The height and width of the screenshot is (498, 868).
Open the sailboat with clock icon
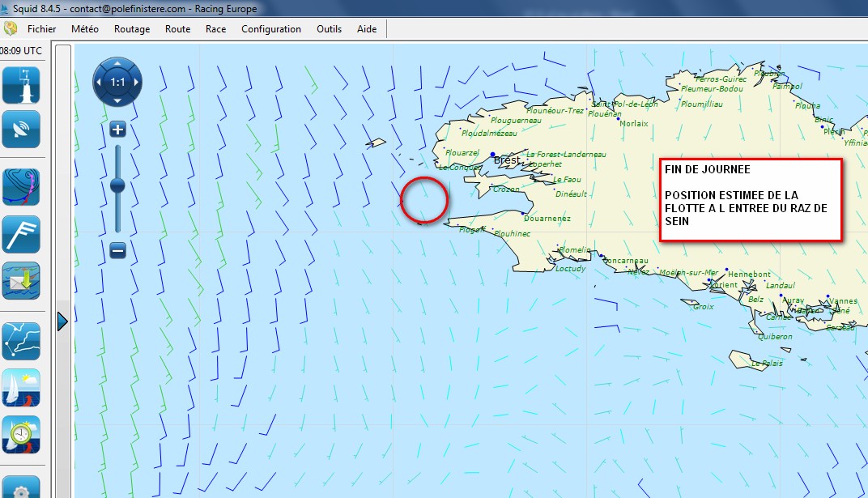pos(21,435)
